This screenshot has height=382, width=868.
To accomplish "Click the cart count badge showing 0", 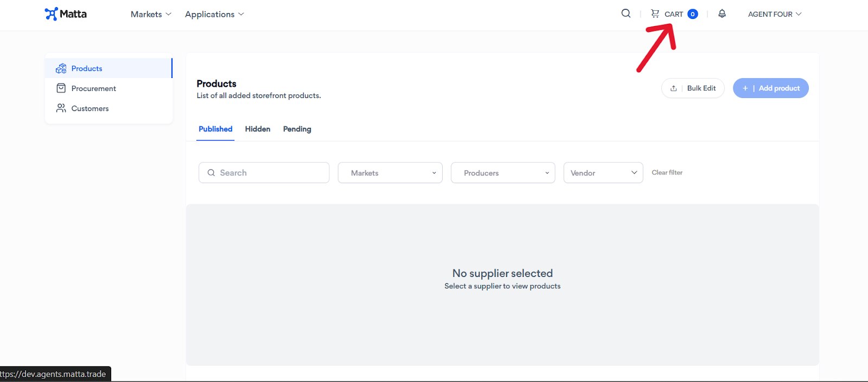I will click(693, 14).
